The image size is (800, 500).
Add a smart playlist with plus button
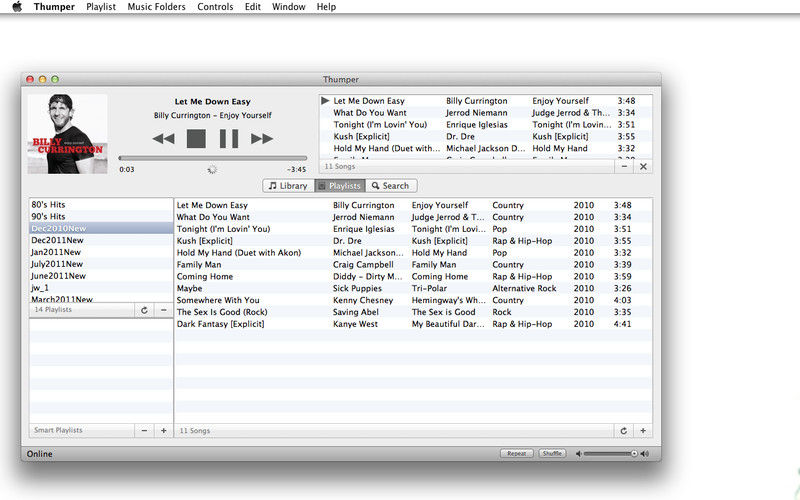click(x=163, y=431)
